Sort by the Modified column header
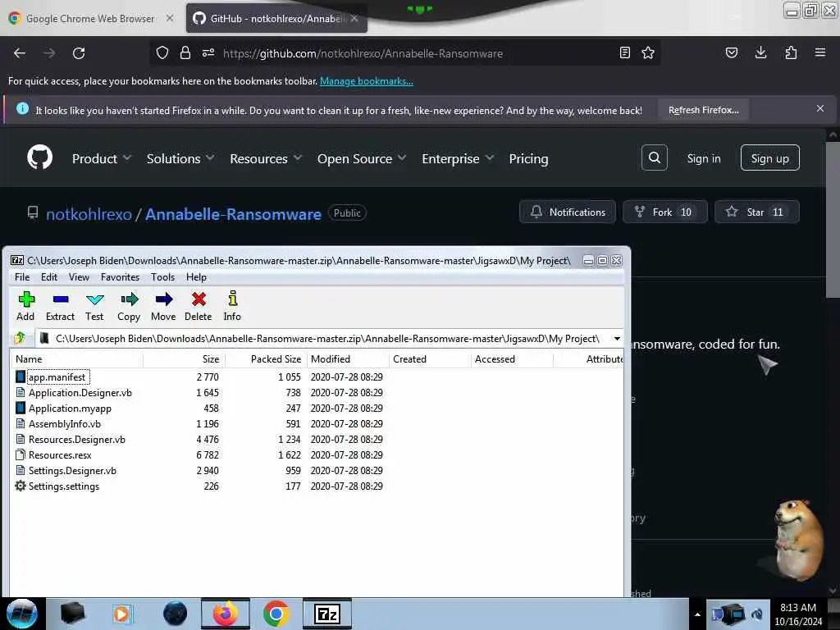 click(x=348, y=359)
